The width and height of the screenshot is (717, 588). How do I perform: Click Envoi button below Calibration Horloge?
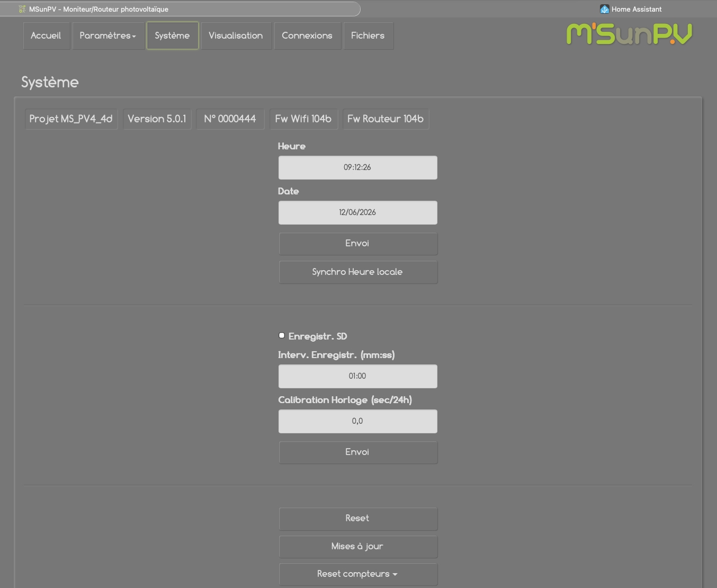pos(358,452)
